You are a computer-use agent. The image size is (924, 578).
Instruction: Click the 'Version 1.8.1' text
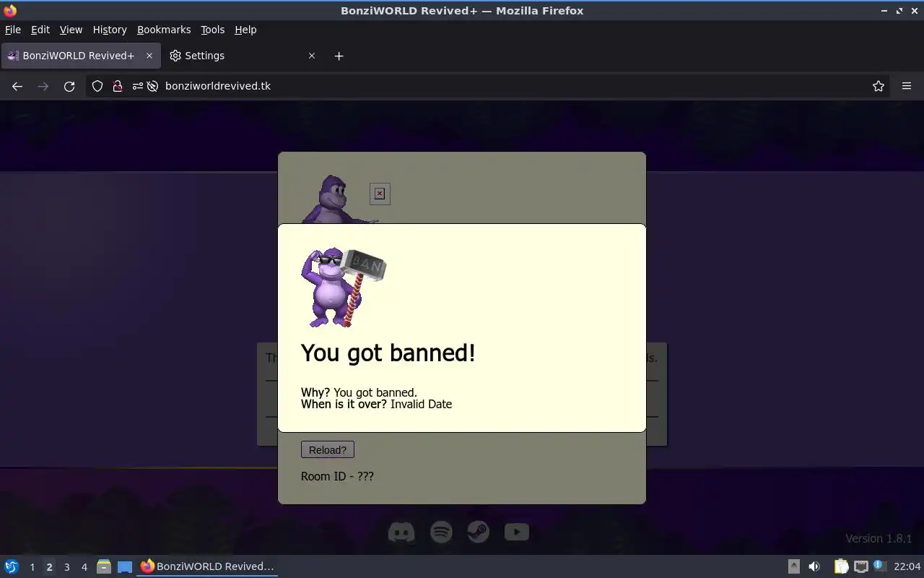879,538
